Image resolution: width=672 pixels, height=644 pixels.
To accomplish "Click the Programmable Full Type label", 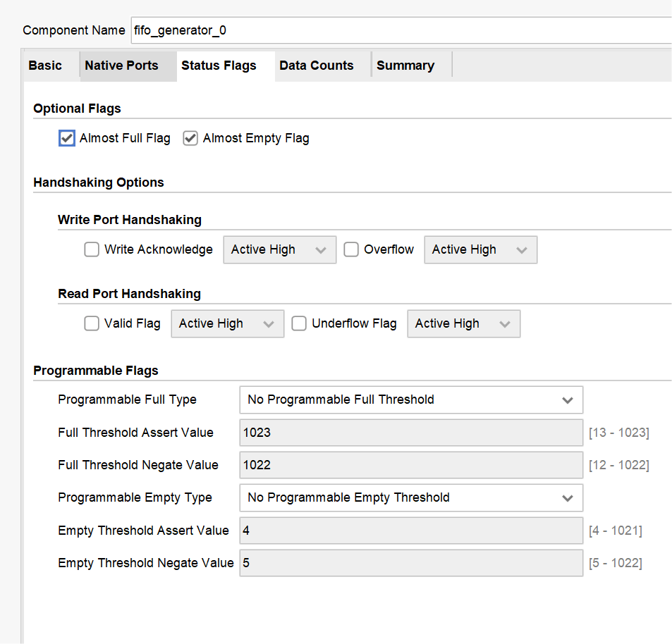I will coord(128,400).
